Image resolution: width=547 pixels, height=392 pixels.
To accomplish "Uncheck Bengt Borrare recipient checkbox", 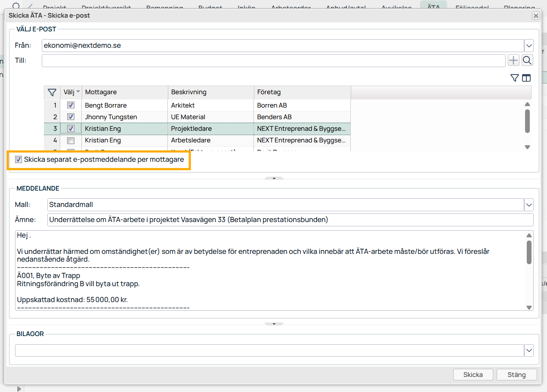I will click(x=71, y=105).
